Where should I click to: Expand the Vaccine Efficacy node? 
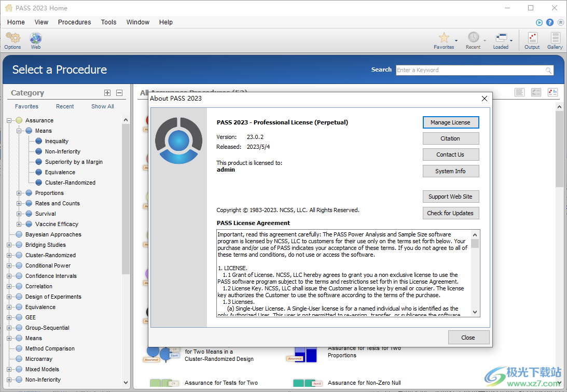coord(19,225)
